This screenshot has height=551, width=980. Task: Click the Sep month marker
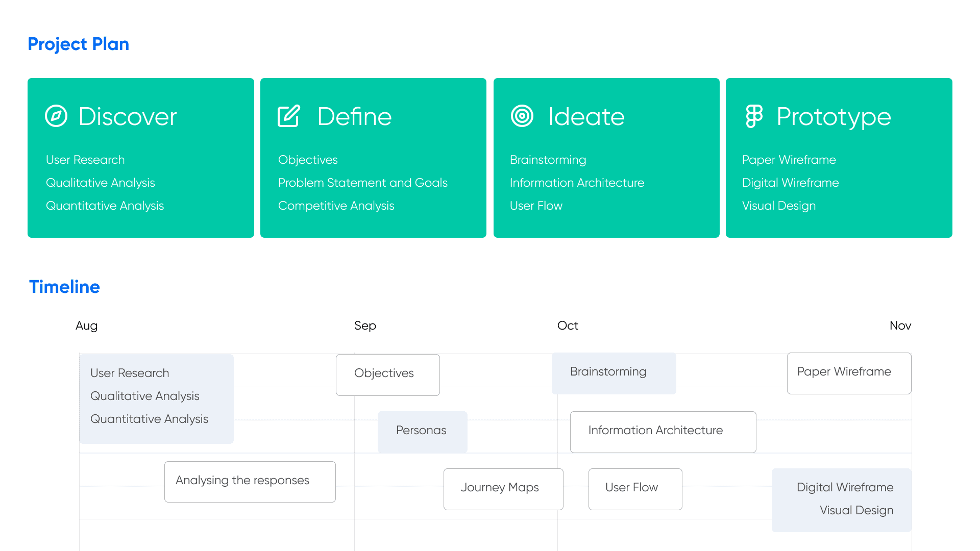(365, 325)
